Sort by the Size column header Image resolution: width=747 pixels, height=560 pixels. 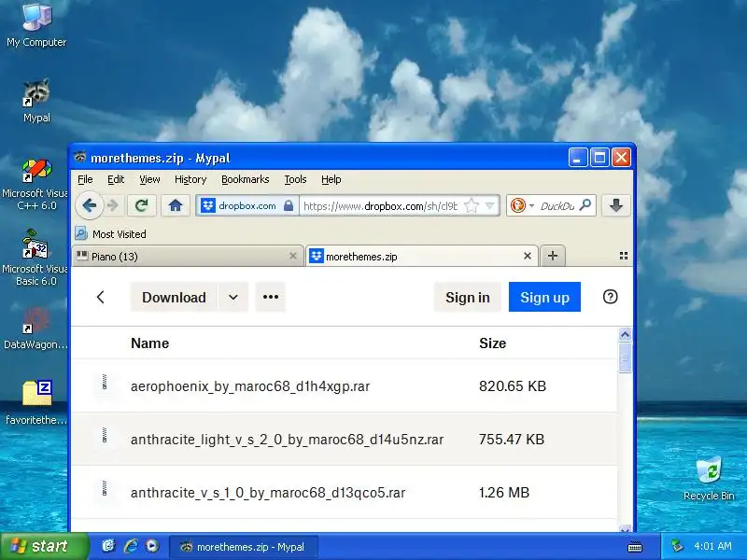pos(493,343)
